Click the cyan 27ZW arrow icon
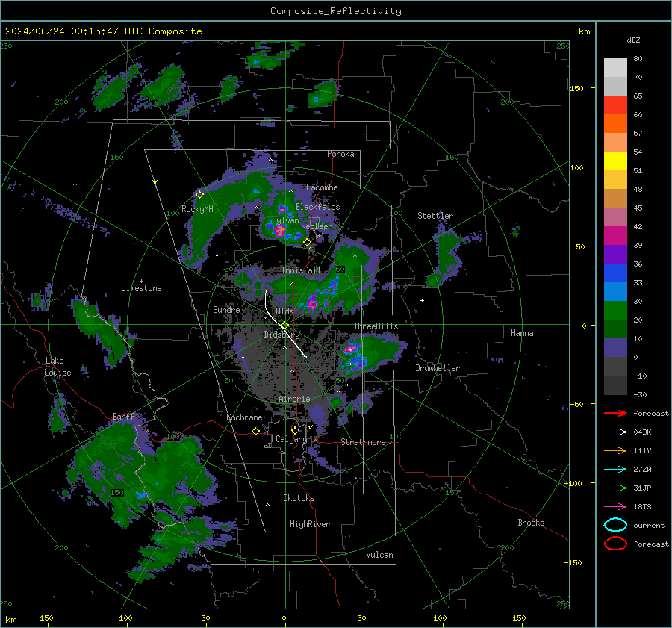This screenshot has height=628, width=672. click(615, 470)
